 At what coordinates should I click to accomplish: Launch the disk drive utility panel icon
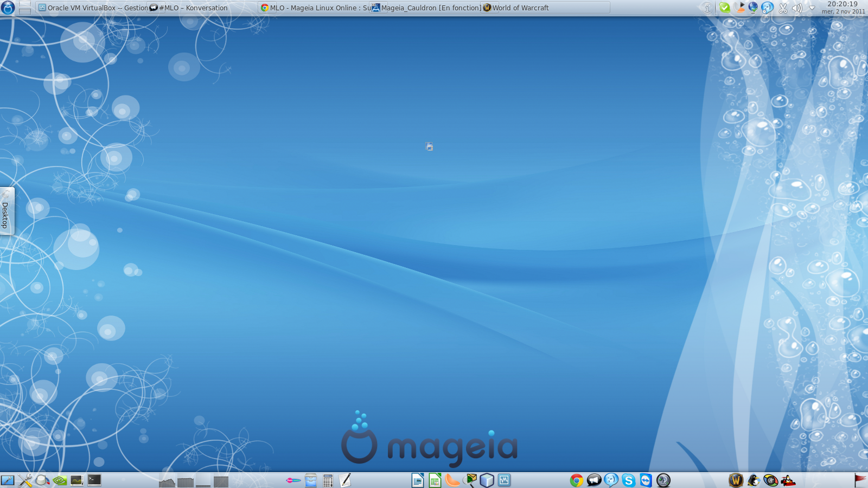click(x=42, y=480)
